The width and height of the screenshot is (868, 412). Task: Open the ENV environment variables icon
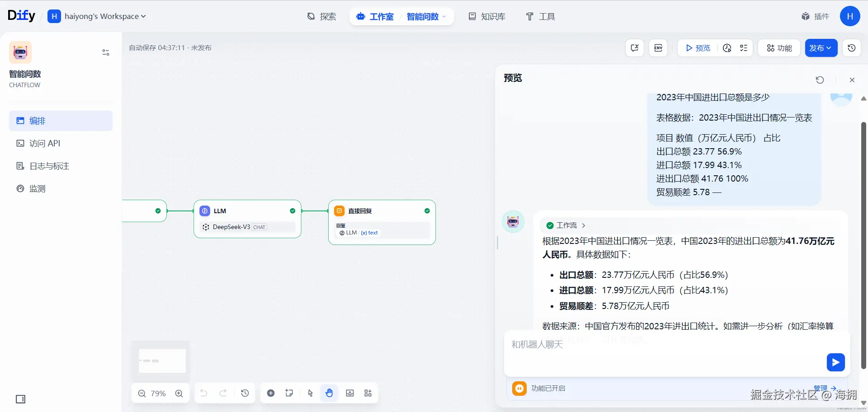pos(658,48)
